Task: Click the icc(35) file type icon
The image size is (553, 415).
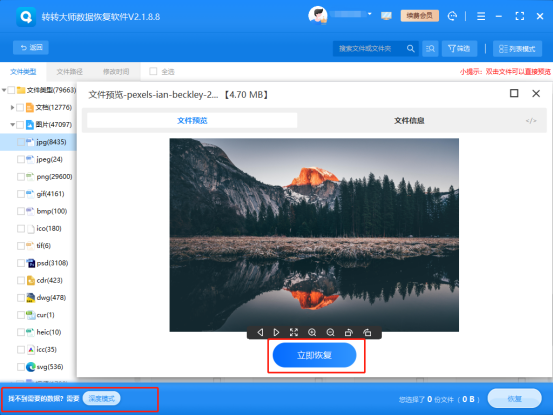Action: pyautogui.click(x=31, y=349)
